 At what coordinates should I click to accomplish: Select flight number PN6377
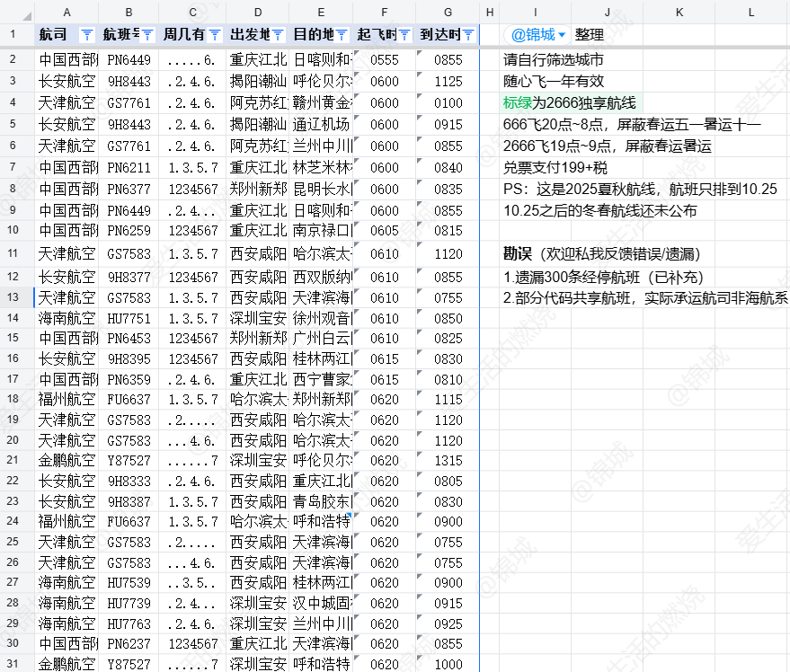point(129,190)
